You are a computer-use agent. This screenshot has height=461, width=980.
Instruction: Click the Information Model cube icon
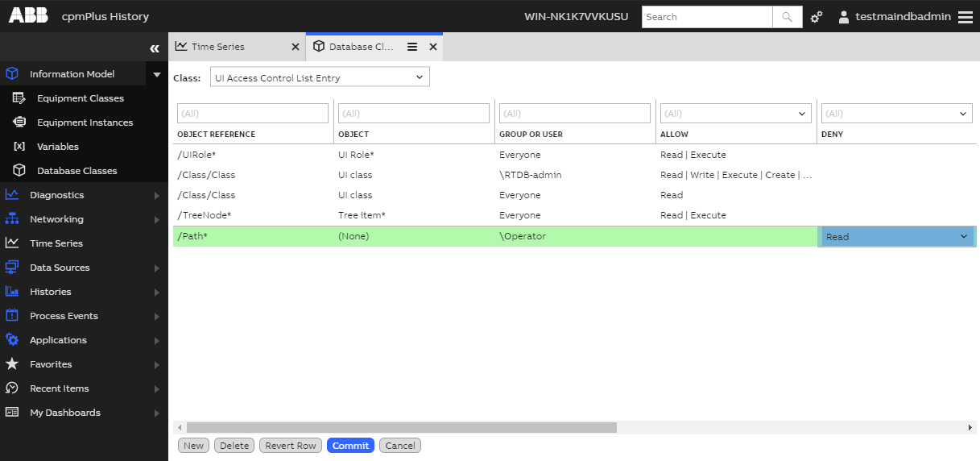[12, 73]
